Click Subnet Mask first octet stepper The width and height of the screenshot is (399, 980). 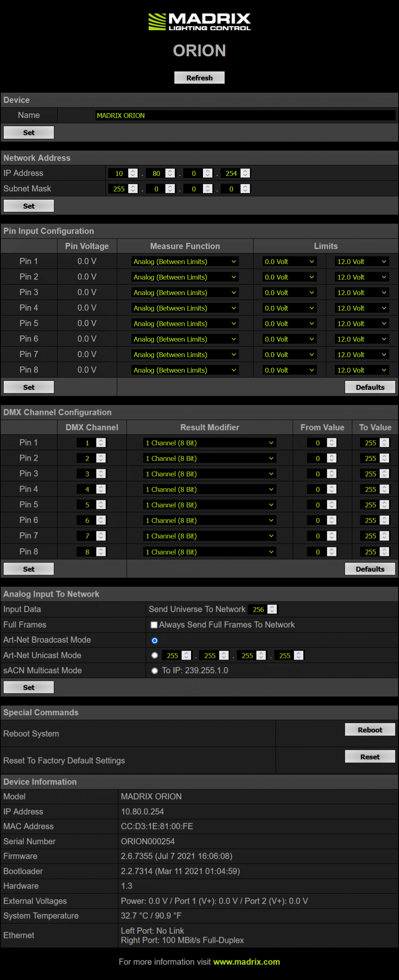click(133, 189)
